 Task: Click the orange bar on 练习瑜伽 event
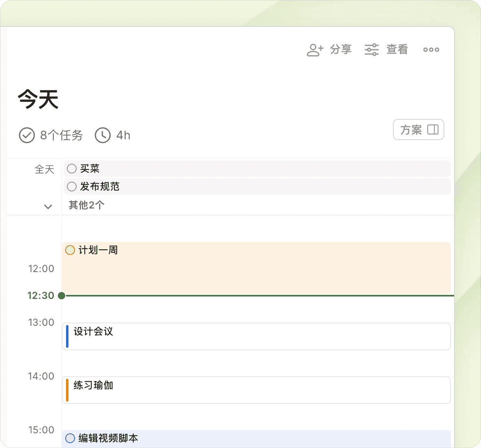(67, 390)
